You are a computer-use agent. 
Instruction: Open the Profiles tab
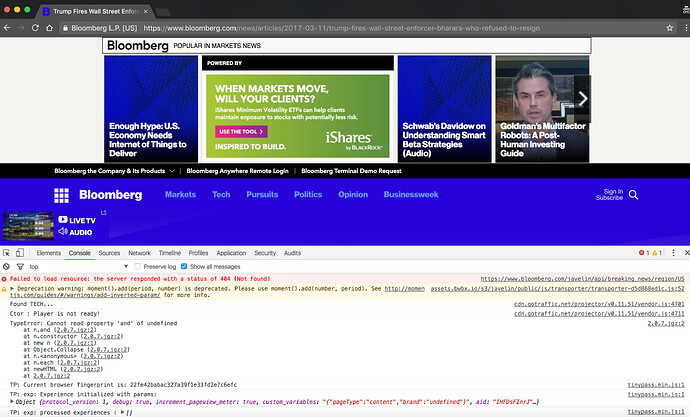[x=198, y=253]
